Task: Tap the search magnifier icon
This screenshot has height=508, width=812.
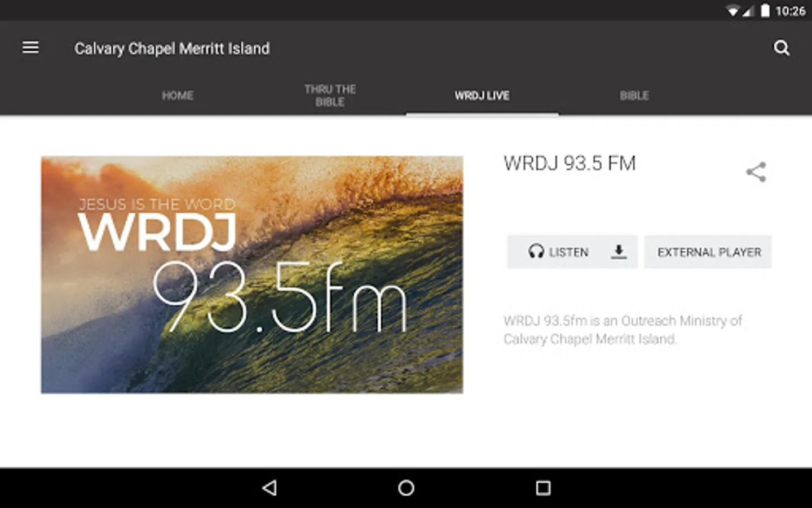Action: click(782, 48)
